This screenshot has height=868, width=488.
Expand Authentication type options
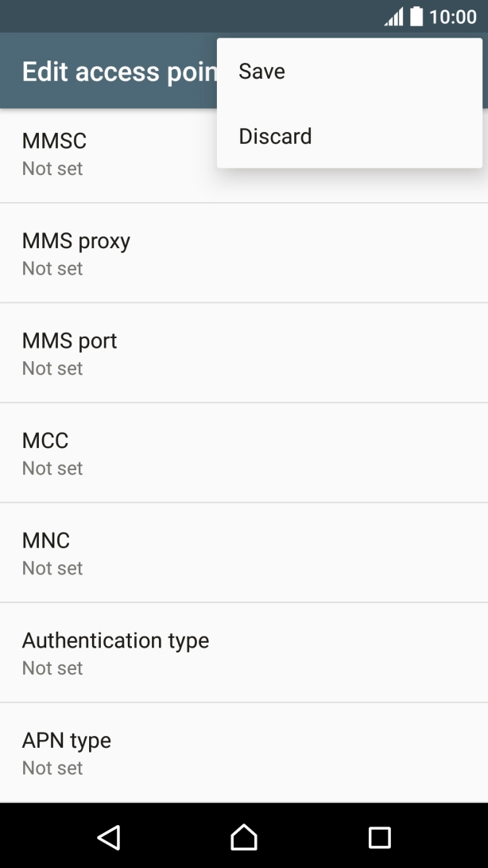[115, 641]
